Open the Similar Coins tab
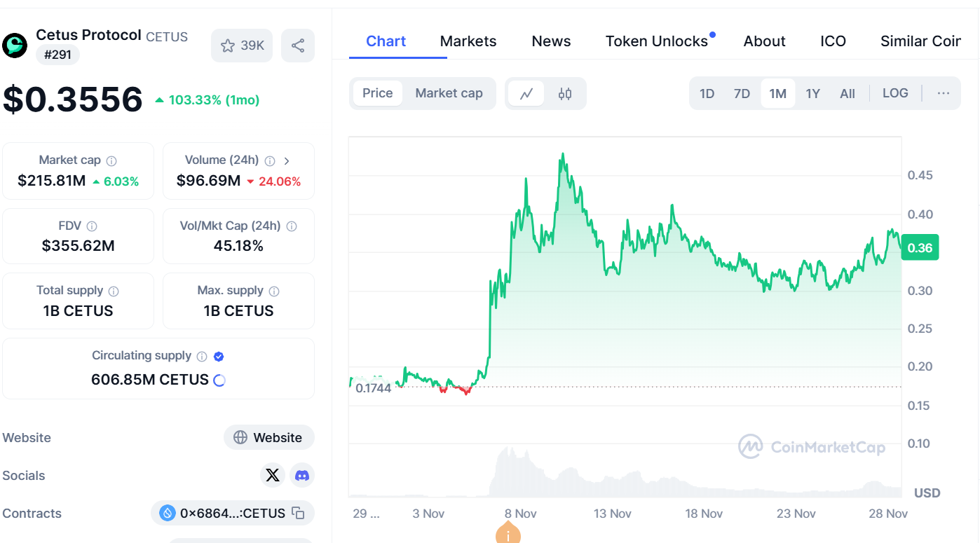980x543 pixels. pos(920,41)
